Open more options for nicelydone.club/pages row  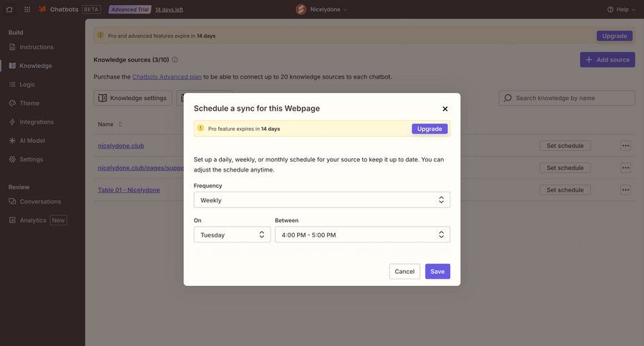[x=625, y=168]
